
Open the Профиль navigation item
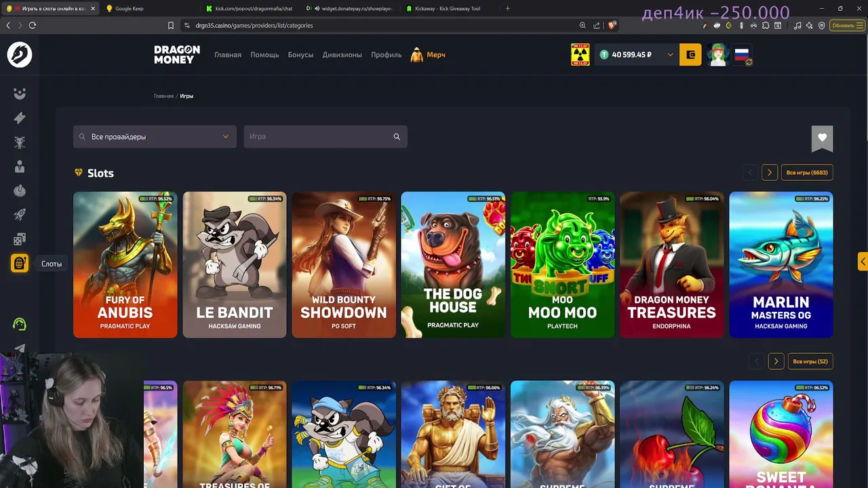(x=387, y=55)
